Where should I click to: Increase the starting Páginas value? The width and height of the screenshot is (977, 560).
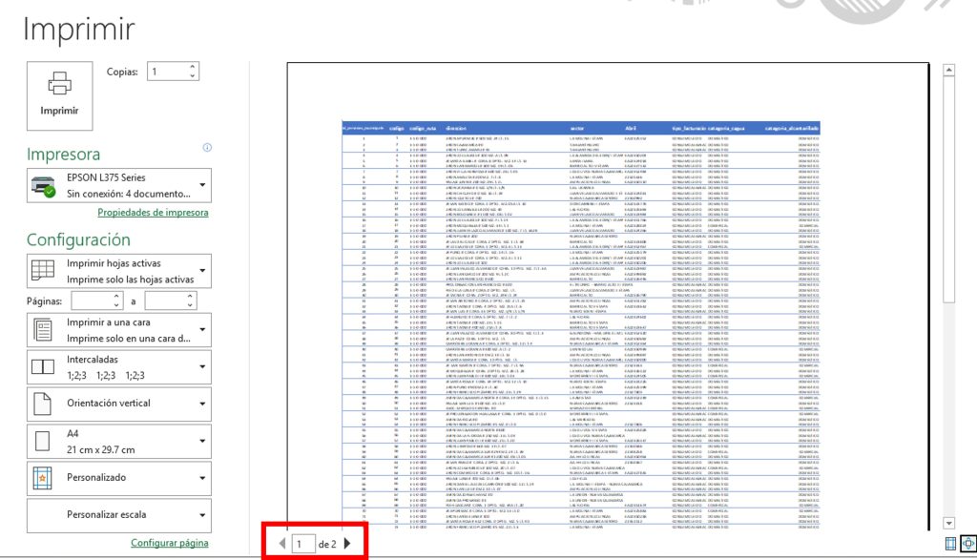point(117,296)
